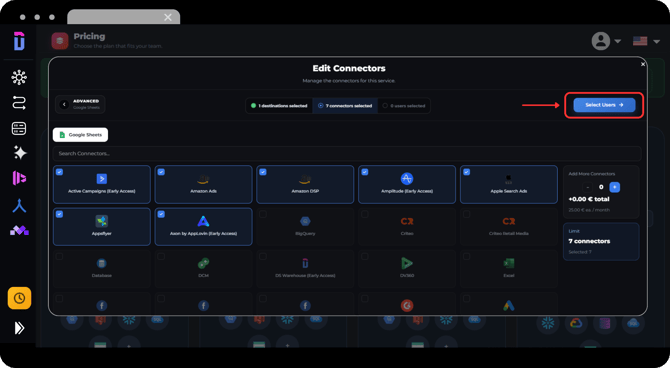Uncheck the Amazon Ads connector checkbox
Image resolution: width=670 pixels, height=368 pixels.
tap(161, 172)
